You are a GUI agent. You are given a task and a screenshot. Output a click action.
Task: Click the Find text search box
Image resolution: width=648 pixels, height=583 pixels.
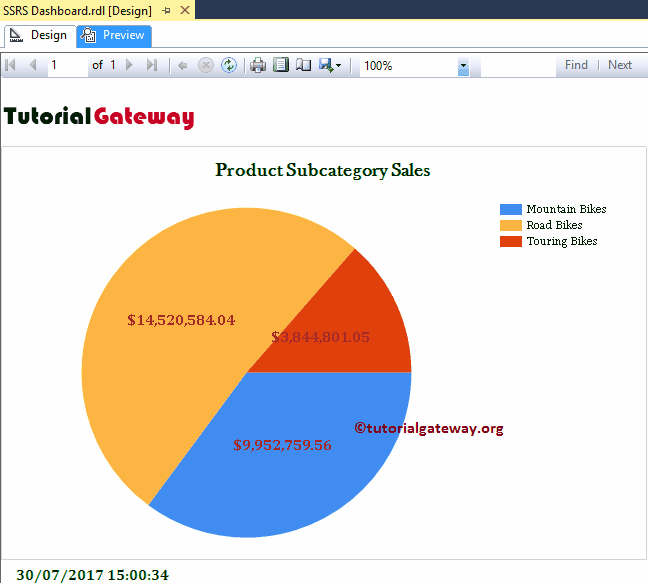click(518, 66)
